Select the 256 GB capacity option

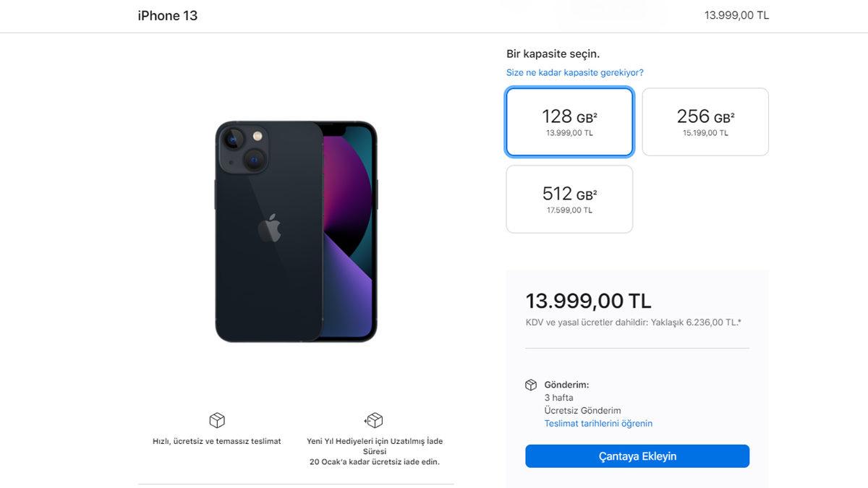click(x=705, y=121)
